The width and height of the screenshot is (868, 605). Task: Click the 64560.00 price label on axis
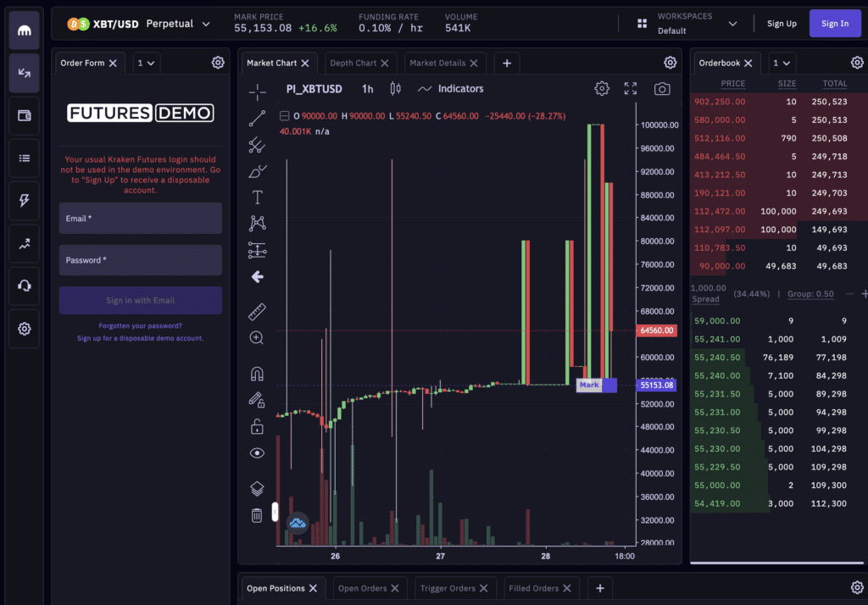[x=657, y=330]
